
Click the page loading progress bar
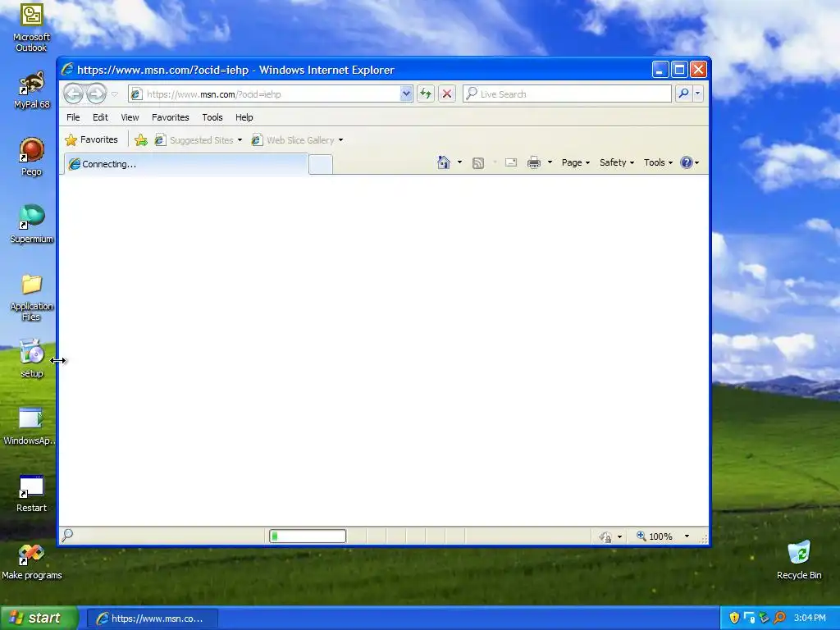308,536
